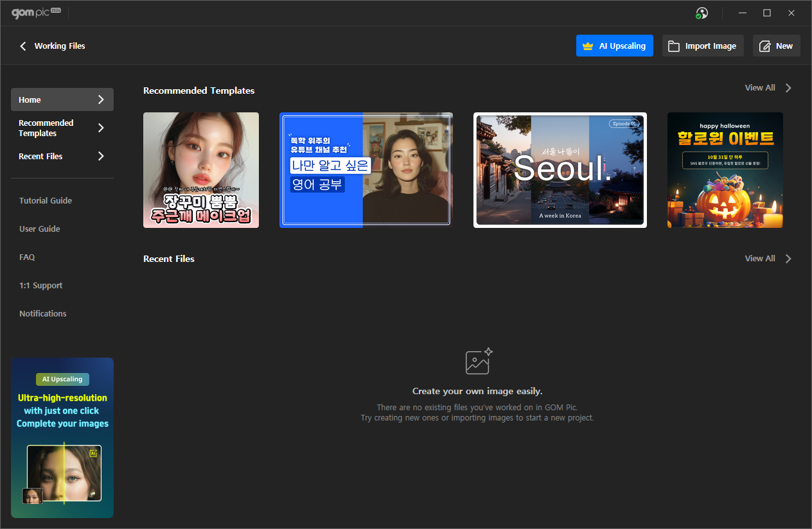
Task: Open Notifications in the sidebar
Action: (x=43, y=314)
